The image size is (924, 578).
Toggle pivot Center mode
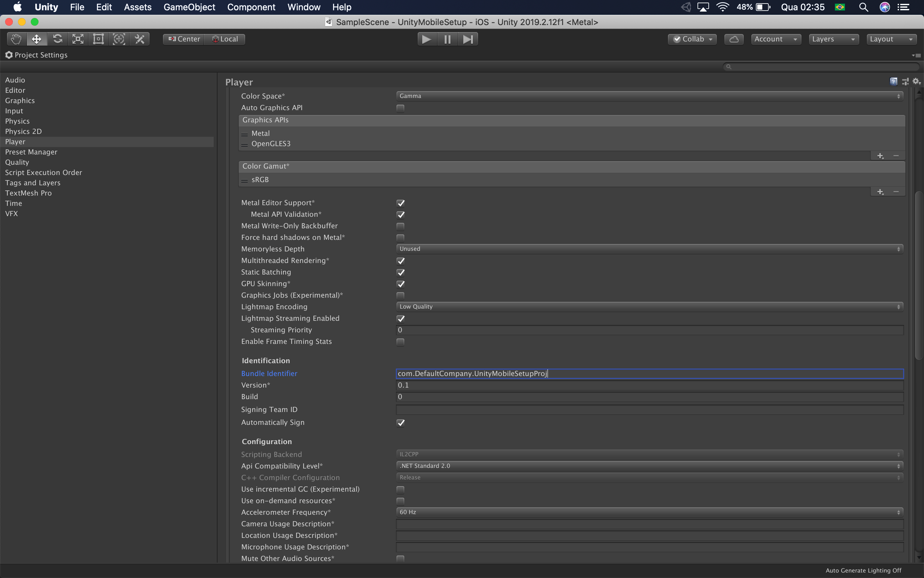point(184,39)
